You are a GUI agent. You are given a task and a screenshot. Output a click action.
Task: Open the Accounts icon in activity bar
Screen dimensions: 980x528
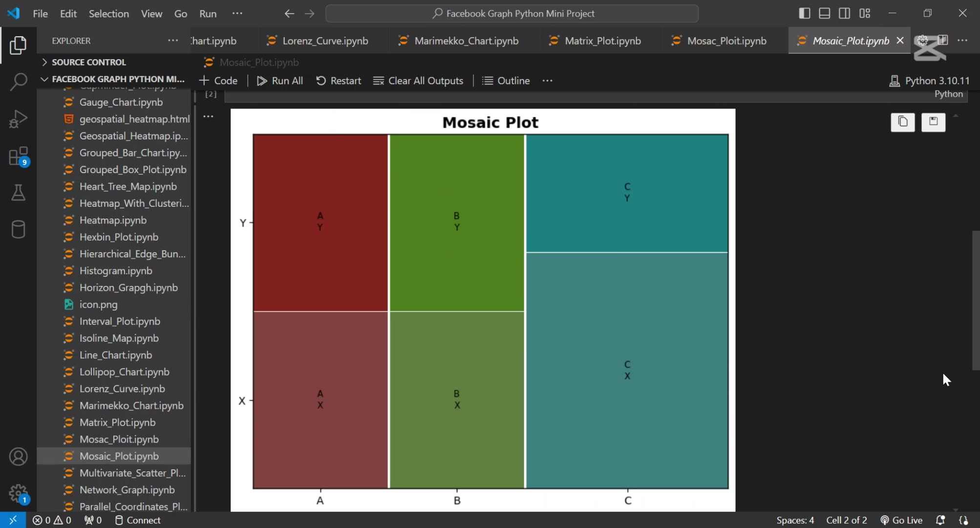(x=18, y=457)
